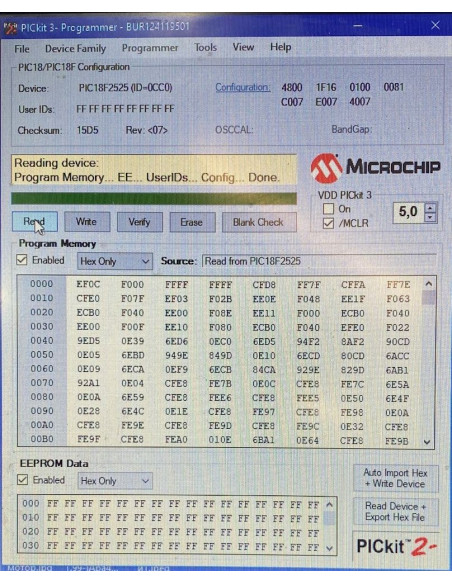Open Program Memory Hex Only dropdown

point(115,261)
